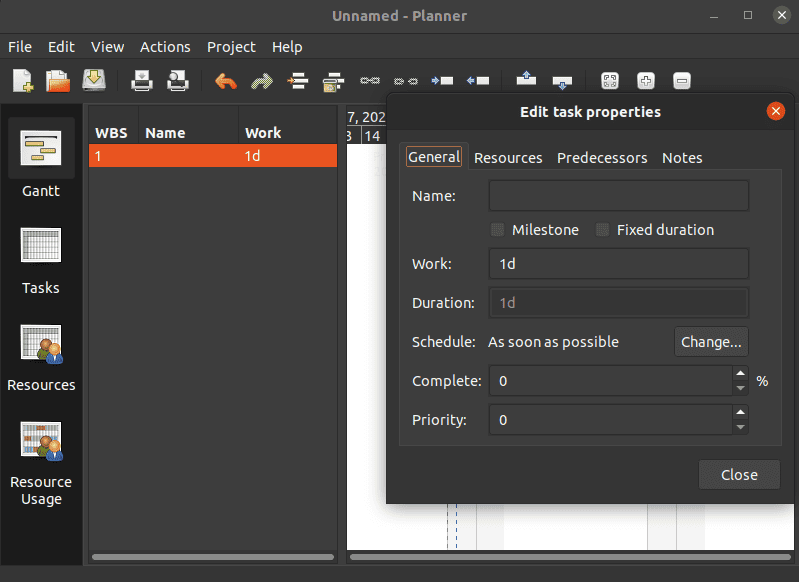This screenshot has height=582, width=799.
Task: Click the '1d' work cell in task list
Action: click(252, 156)
